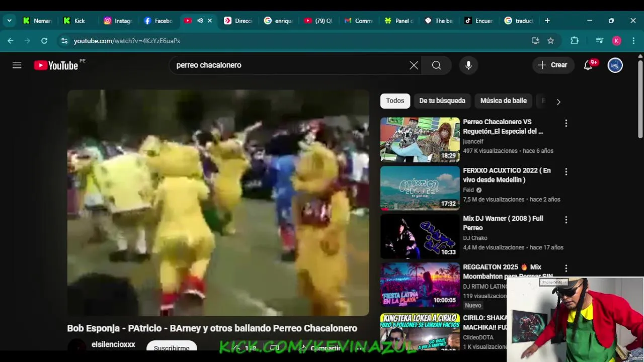
Task: Open the site information icon in the address bar
Action: (x=64, y=41)
